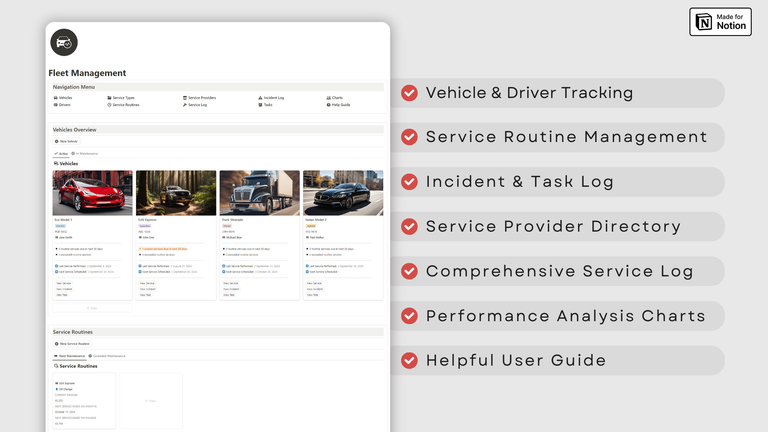Click the Notion logo badge
Screen dimensions: 768x432
[x=720, y=22]
